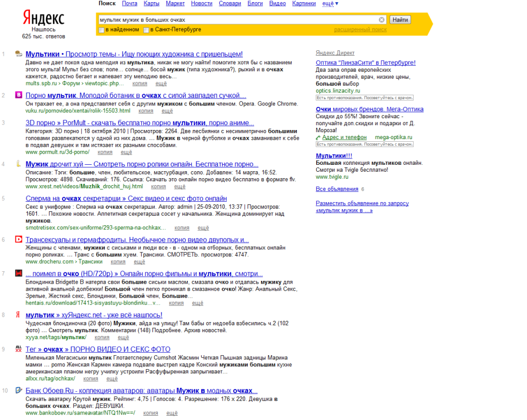Click the favicon next to the first search result

coord(18,54)
